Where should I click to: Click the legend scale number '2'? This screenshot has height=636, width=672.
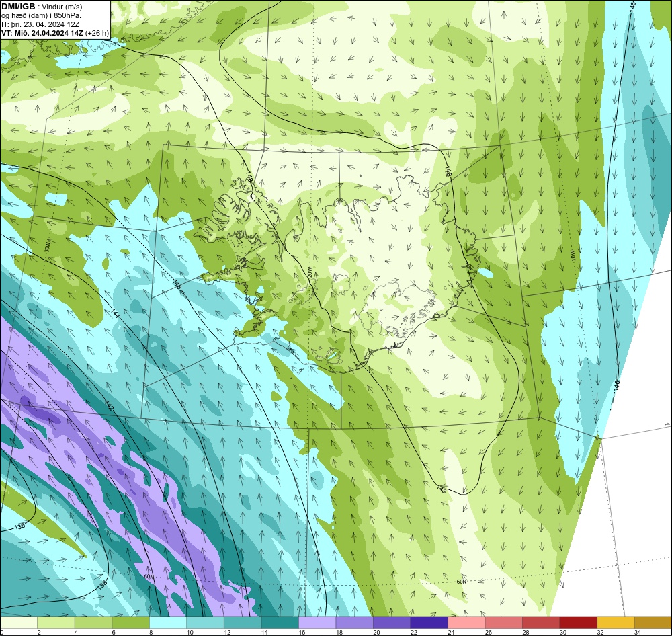pyautogui.click(x=39, y=632)
